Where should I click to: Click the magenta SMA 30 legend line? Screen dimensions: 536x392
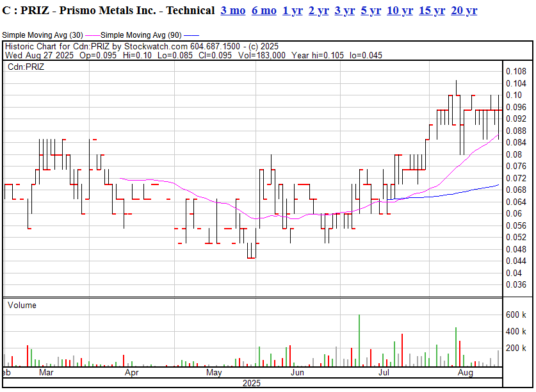tap(92, 35)
